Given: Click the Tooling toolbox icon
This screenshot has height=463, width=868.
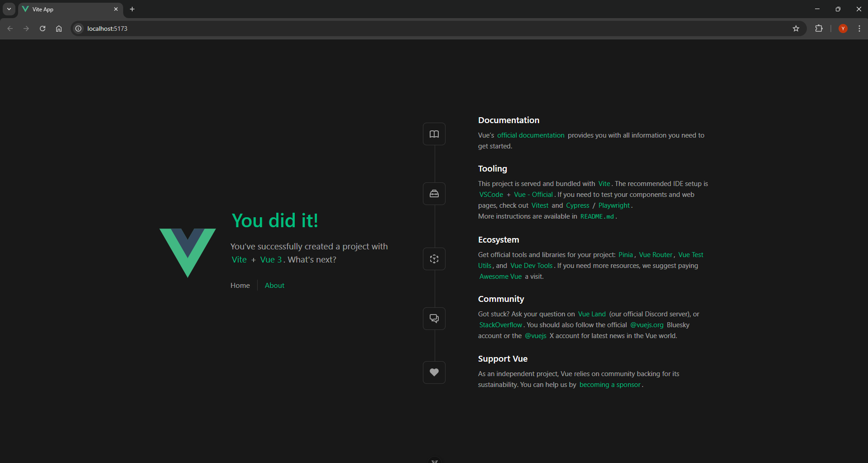Looking at the screenshot, I should [x=434, y=194].
